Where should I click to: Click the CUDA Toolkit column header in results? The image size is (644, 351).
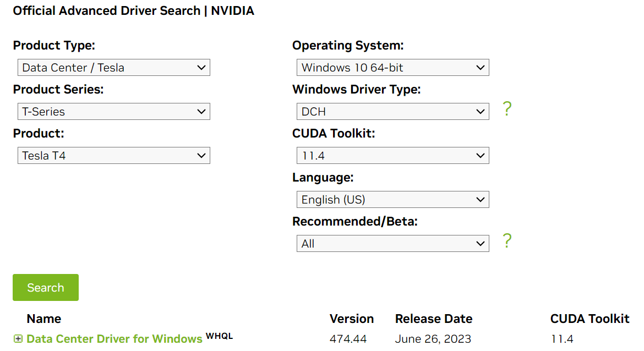[590, 319]
